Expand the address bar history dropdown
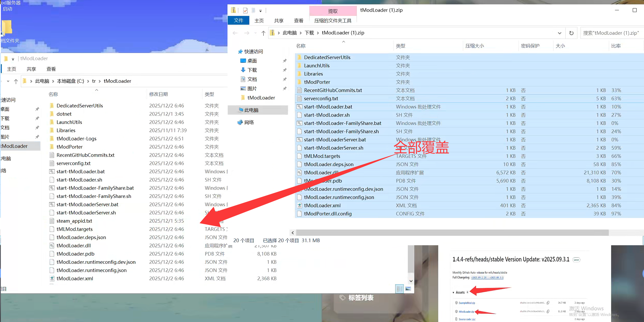 (x=560, y=33)
